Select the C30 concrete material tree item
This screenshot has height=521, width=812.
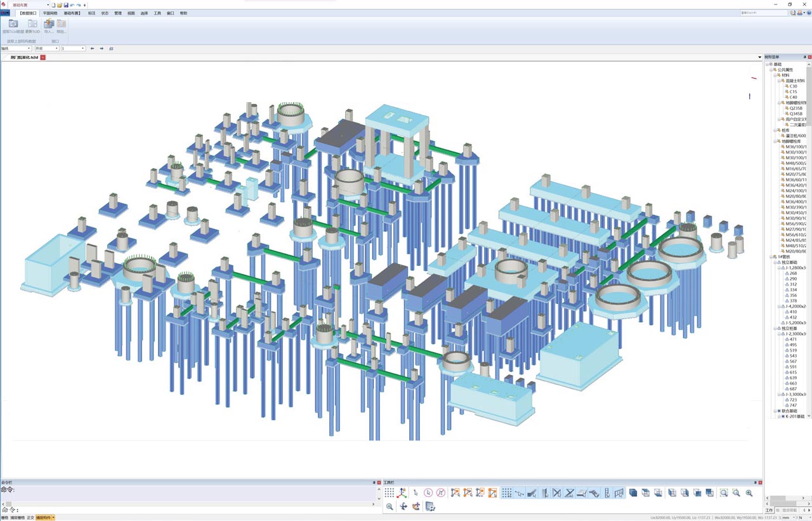coord(793,86)
